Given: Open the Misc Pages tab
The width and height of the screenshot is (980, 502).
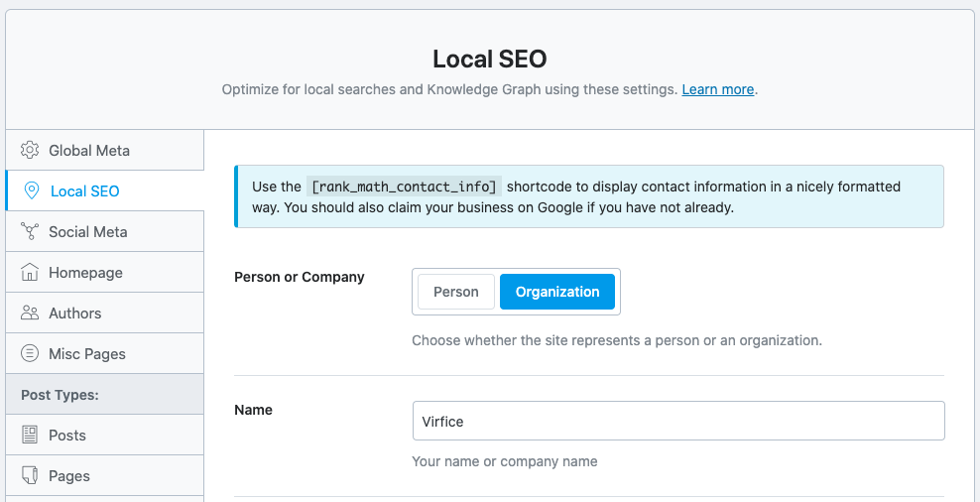Looking at the screenshot, I should tap(87, 354).
